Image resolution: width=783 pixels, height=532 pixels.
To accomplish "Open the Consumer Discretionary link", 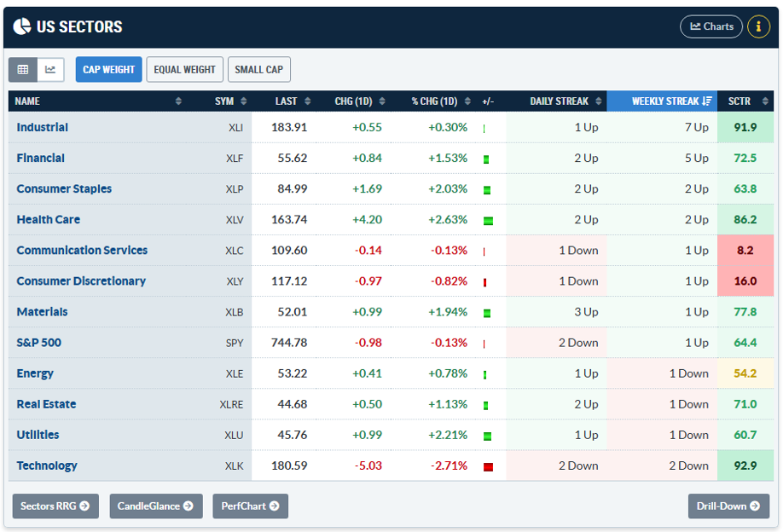I will (x=81, y=281).
